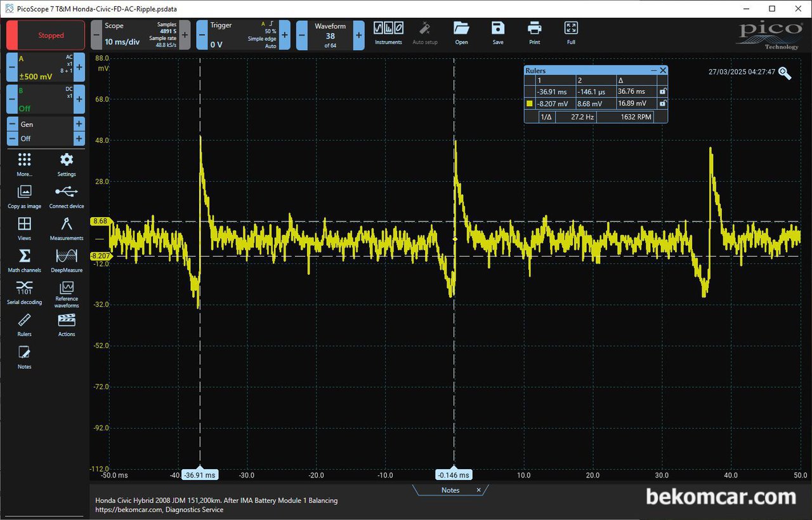Open the More... grid menu

pos(24,164)
